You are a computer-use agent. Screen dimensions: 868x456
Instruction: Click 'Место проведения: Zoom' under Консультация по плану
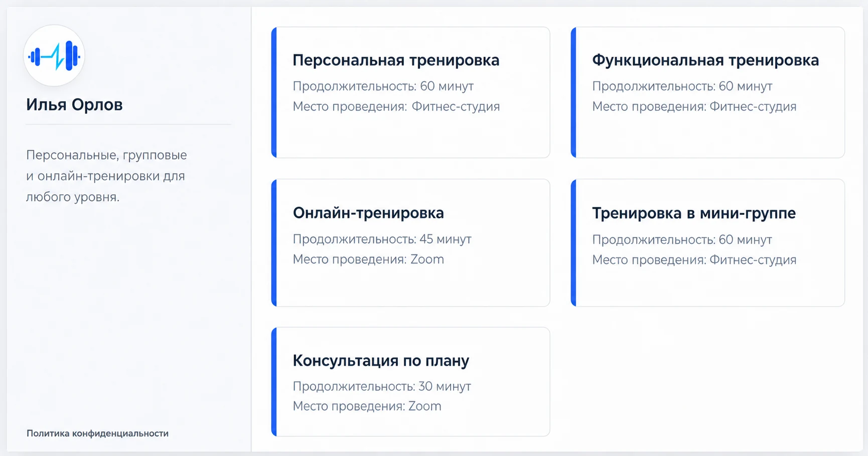click(367, 406)
